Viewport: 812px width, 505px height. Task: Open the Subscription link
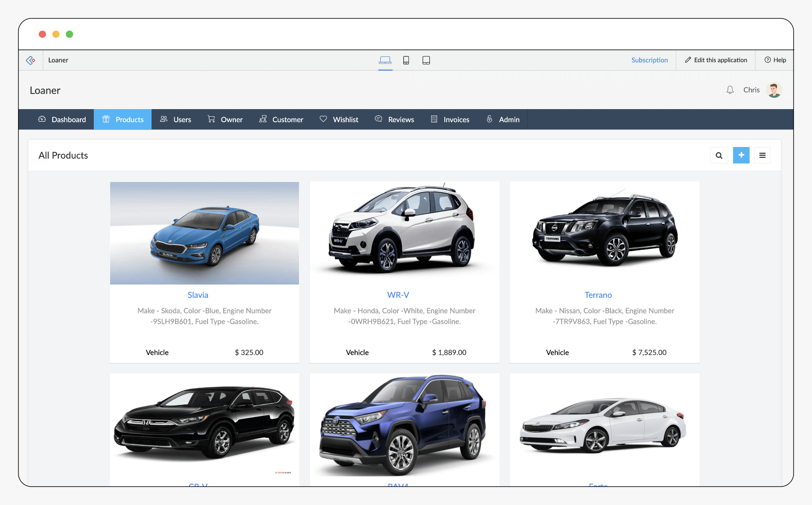(650, 60)
